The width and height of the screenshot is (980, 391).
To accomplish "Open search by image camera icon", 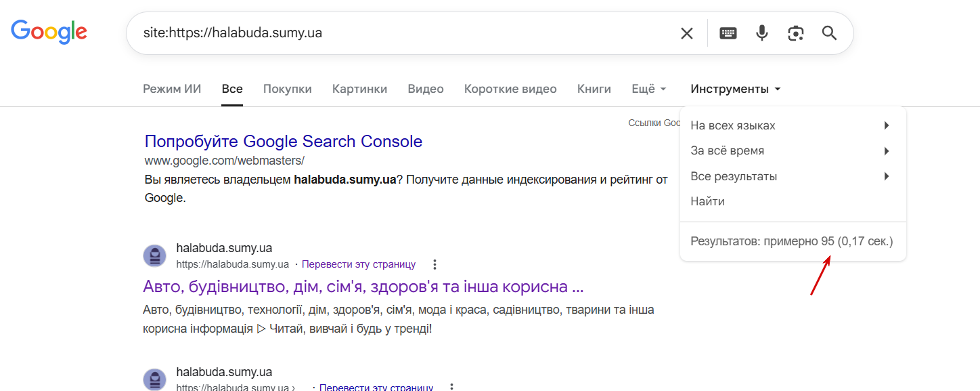I will [796, 33].
